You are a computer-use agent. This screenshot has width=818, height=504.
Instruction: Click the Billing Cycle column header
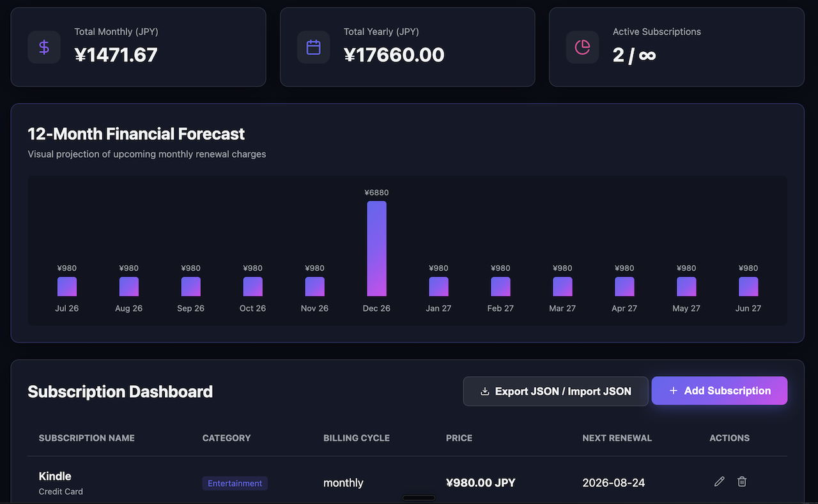(x=357, y=438)
